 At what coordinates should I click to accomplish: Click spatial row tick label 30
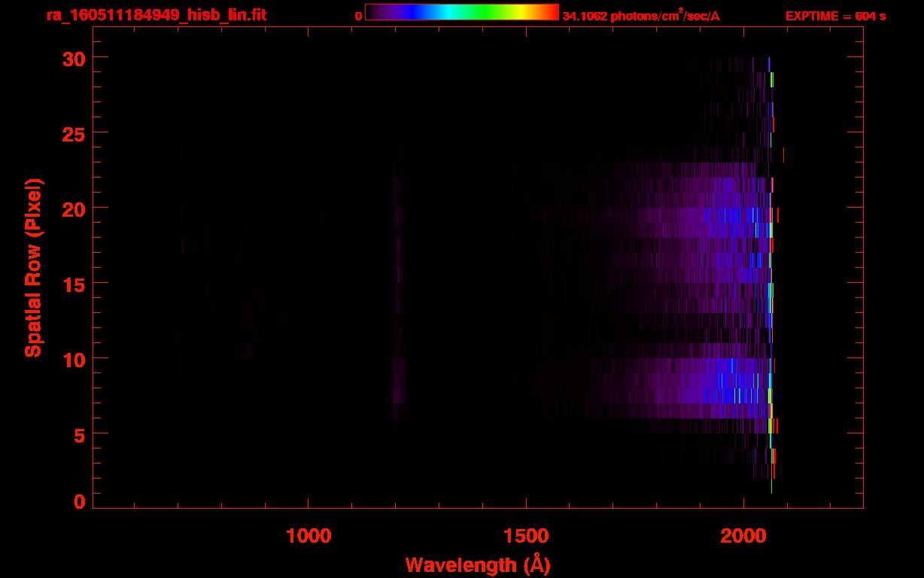click(x=74, y=58)
